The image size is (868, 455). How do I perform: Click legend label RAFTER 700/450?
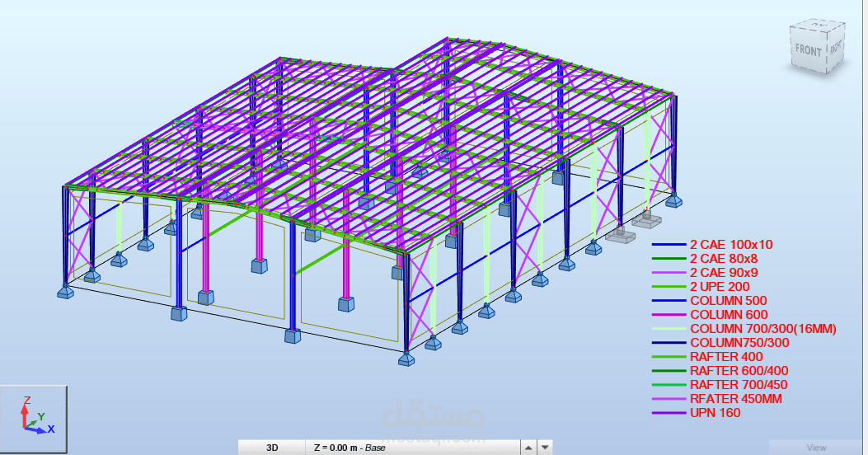[x=739, y=385]
